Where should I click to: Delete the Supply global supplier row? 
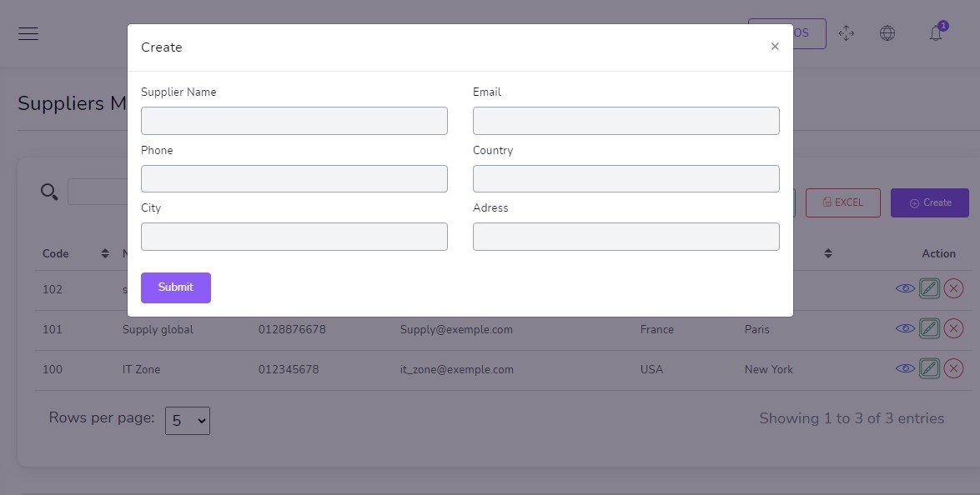(x=953, y=329)
